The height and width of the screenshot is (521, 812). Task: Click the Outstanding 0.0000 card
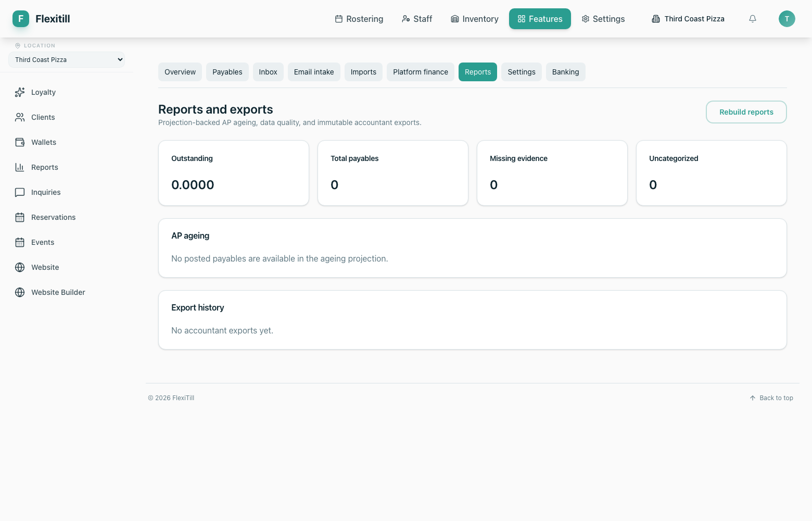[234, 173]
